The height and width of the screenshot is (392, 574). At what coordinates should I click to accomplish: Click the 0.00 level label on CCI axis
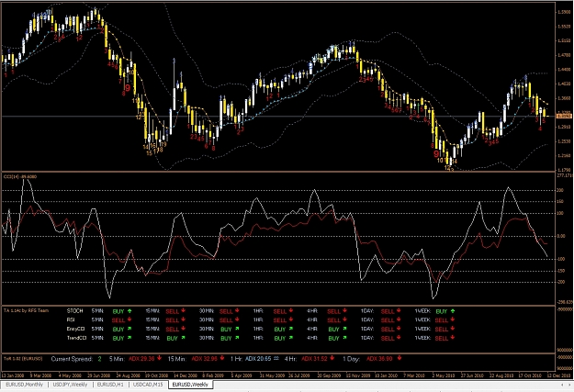point(561,236)
